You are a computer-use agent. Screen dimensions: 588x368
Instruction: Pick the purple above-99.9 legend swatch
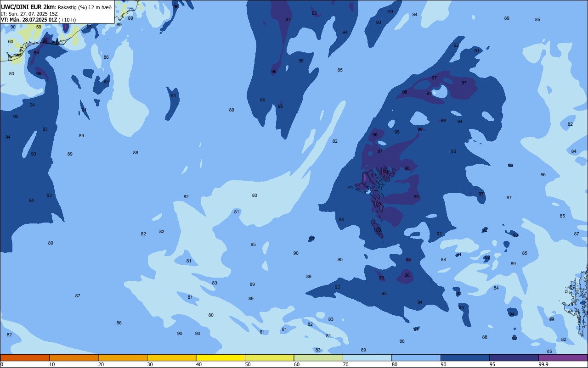[x=563, y=357]
